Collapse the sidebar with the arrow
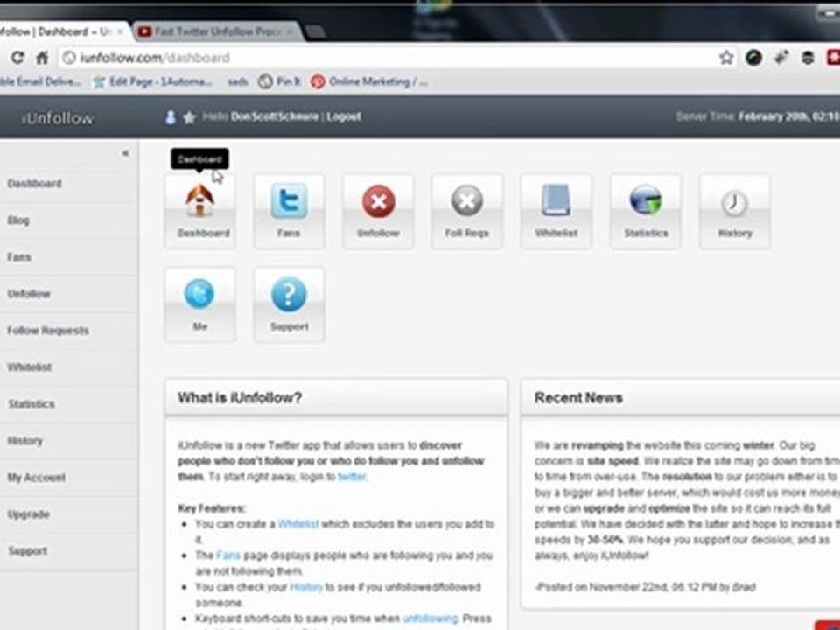 click(125, 153)
